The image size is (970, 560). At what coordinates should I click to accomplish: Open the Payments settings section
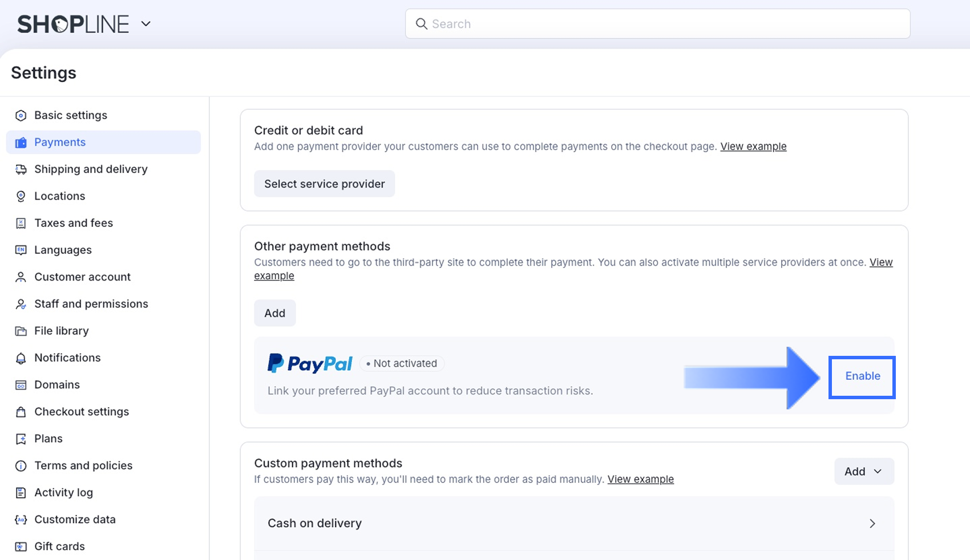60,143
